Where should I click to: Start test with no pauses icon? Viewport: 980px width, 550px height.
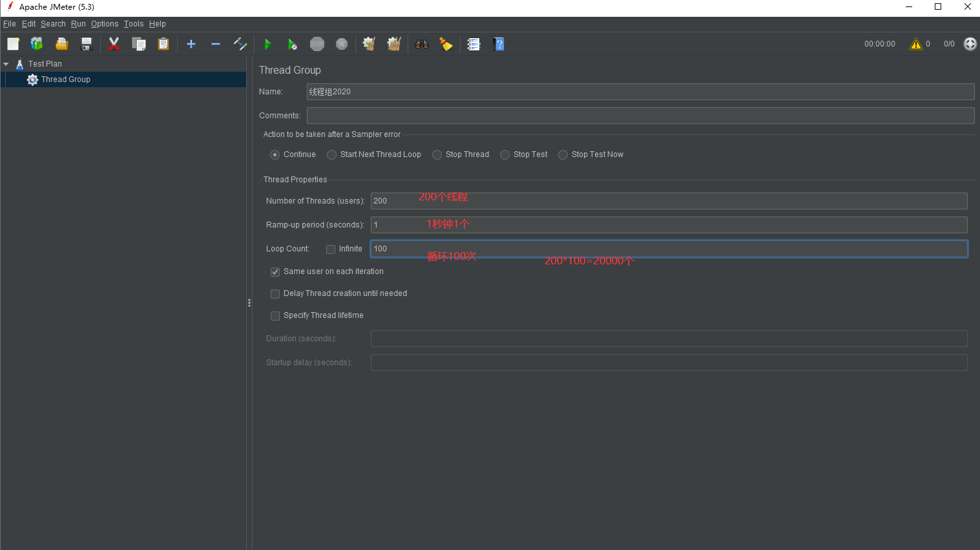point(292,44)
